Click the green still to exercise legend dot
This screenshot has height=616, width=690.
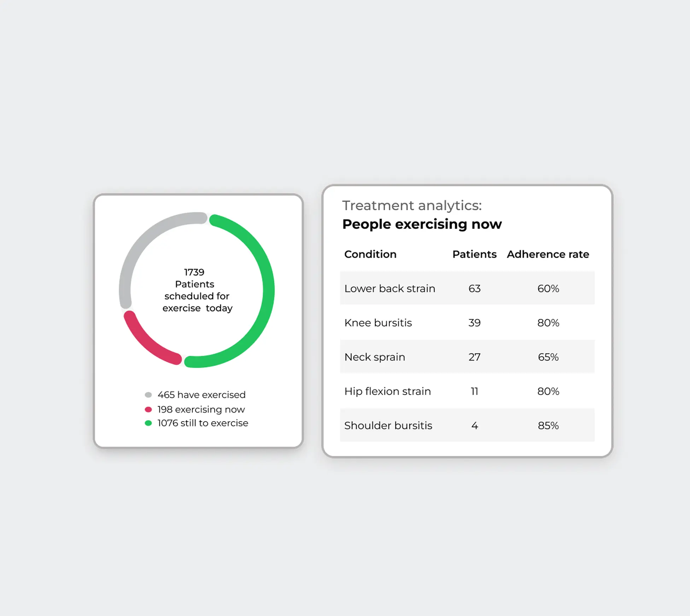point(148,423)
